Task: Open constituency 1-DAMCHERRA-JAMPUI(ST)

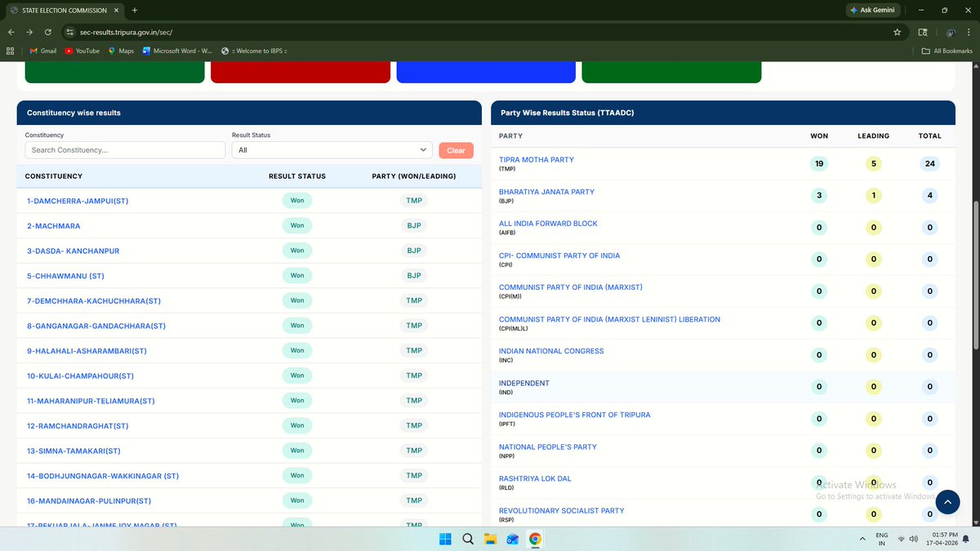Action: coord(78,201)
